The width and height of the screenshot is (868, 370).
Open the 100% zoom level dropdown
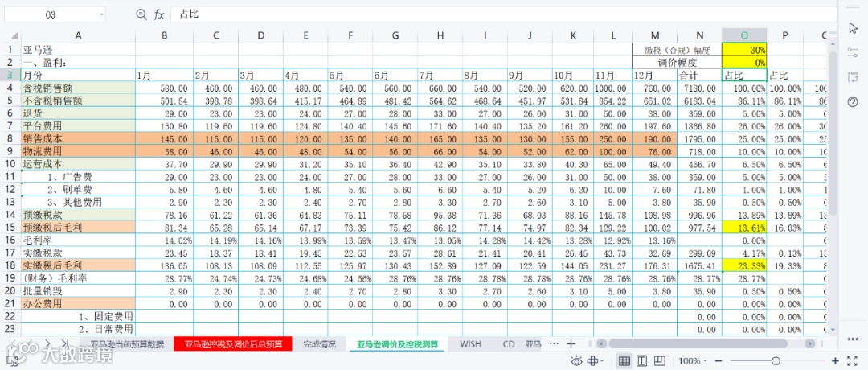(x=693, y=361)
